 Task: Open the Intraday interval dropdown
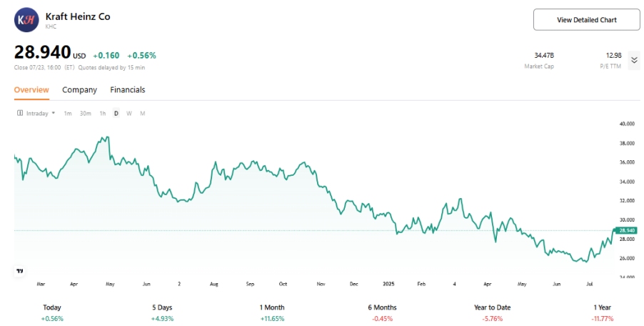coord(40,114)
